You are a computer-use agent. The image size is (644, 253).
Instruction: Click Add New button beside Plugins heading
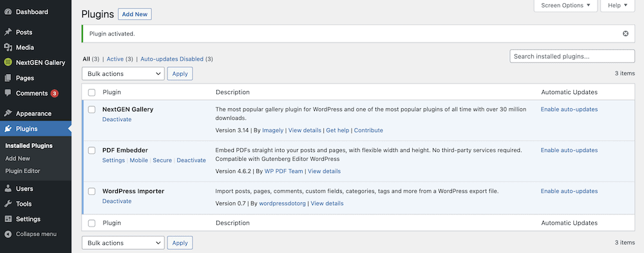click(x=135, y=14)
